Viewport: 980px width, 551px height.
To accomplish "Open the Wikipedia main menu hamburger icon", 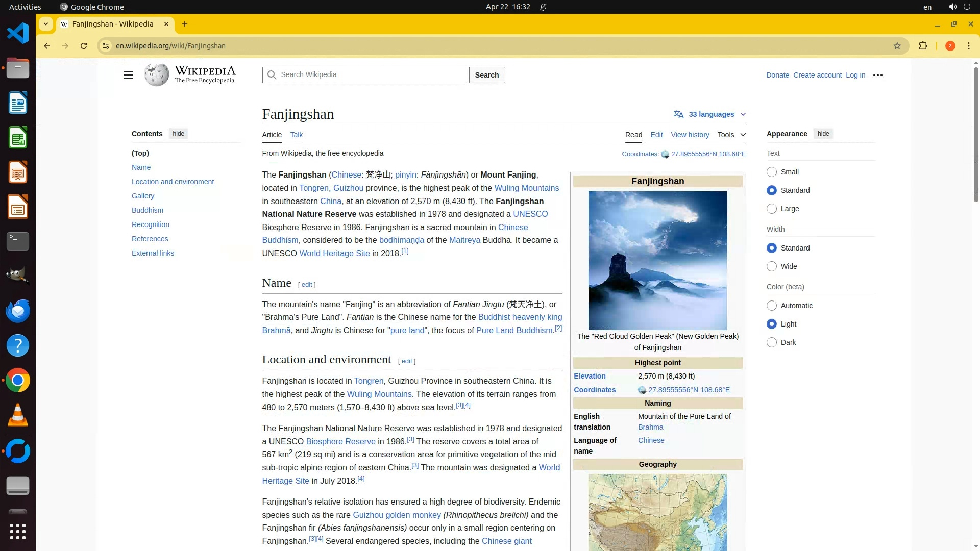I will point(128,75).
